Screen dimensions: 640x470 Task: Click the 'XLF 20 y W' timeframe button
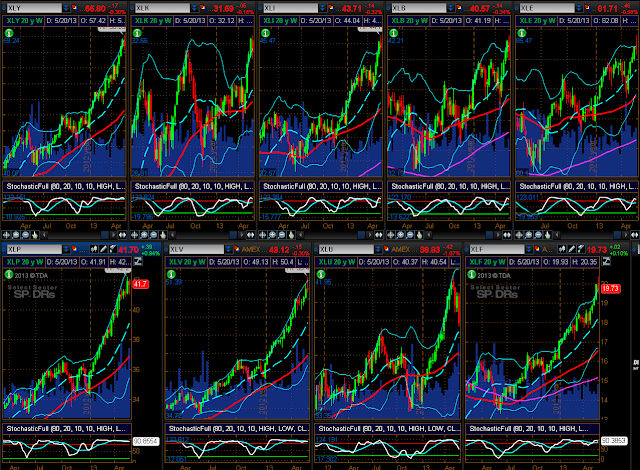tap(487, 262)
